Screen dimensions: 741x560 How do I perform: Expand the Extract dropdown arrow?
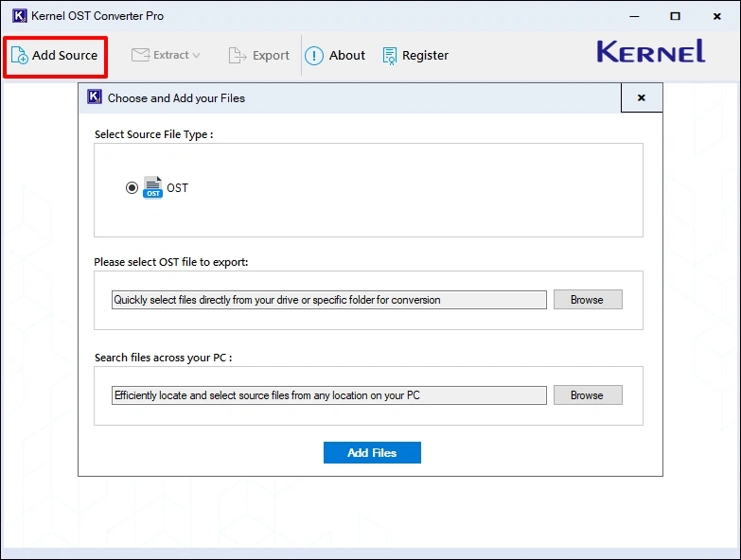pos(197,56)
